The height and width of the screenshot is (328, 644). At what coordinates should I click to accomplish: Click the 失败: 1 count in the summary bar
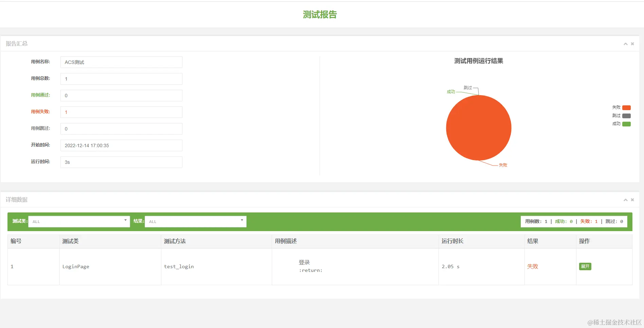pos(589,222)
